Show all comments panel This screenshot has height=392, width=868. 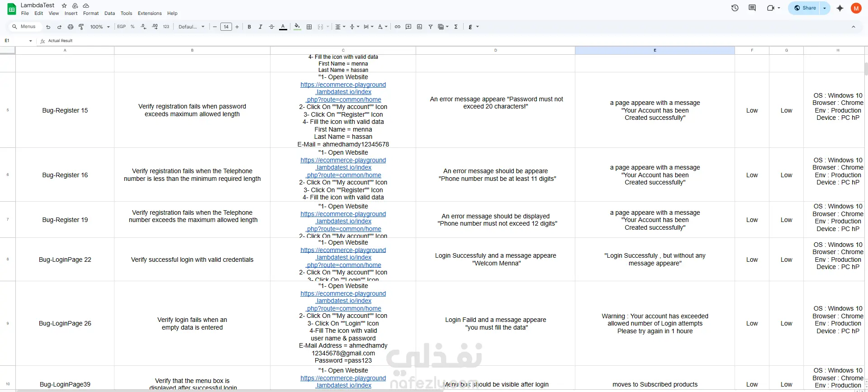click(752, 8)
